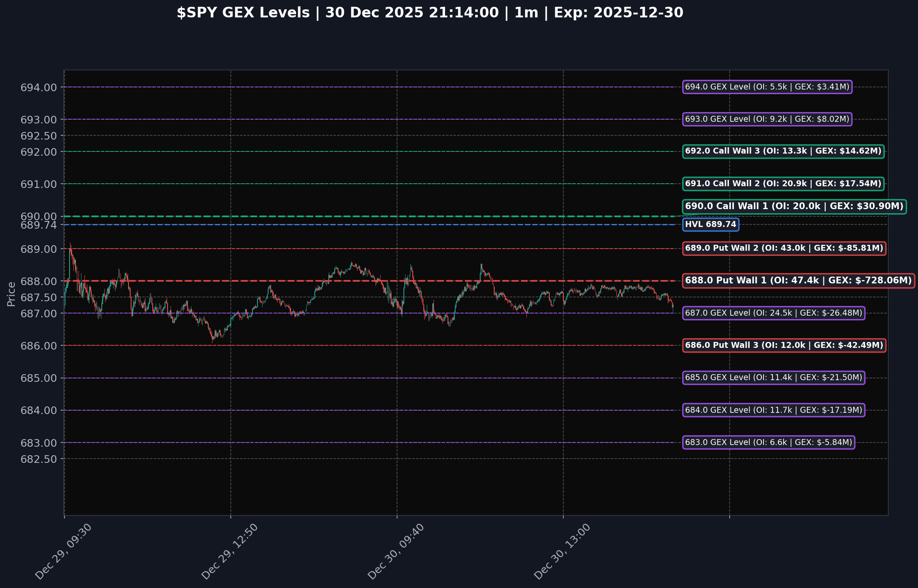Click the 683.00 price axis tick

[x=39, y=443]
